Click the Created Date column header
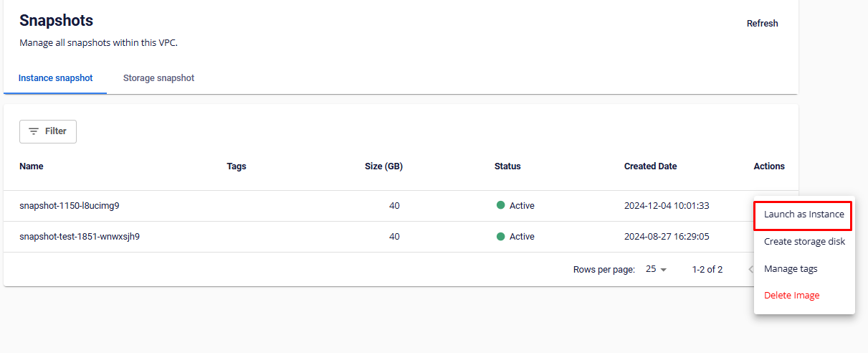 pos(650,166)
